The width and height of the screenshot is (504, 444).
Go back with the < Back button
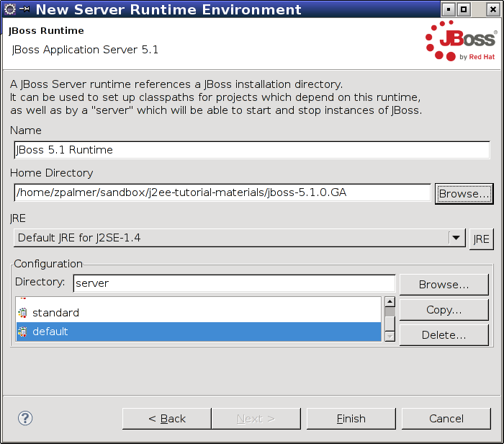[x=167, y=419]
